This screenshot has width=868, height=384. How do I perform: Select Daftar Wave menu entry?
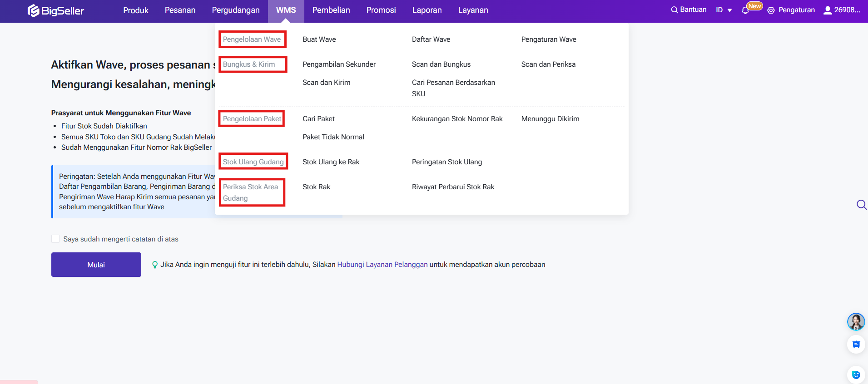coord(431,39)
